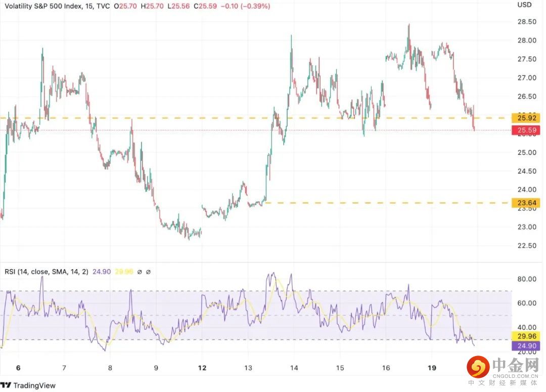546x392 pixels.
Task: Click date label 12 on time axis
Action: 202,368
